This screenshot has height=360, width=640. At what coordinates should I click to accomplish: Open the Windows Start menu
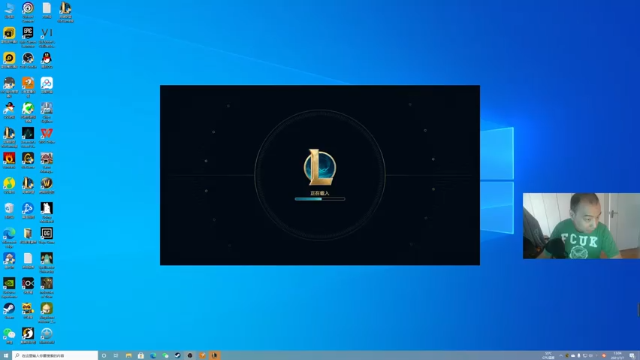[x=6, y=356]
